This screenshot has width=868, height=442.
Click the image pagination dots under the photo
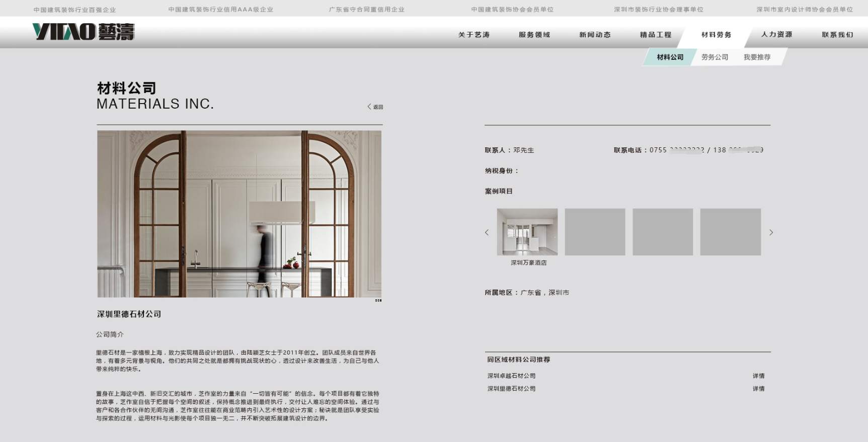[x=378, y=301]
